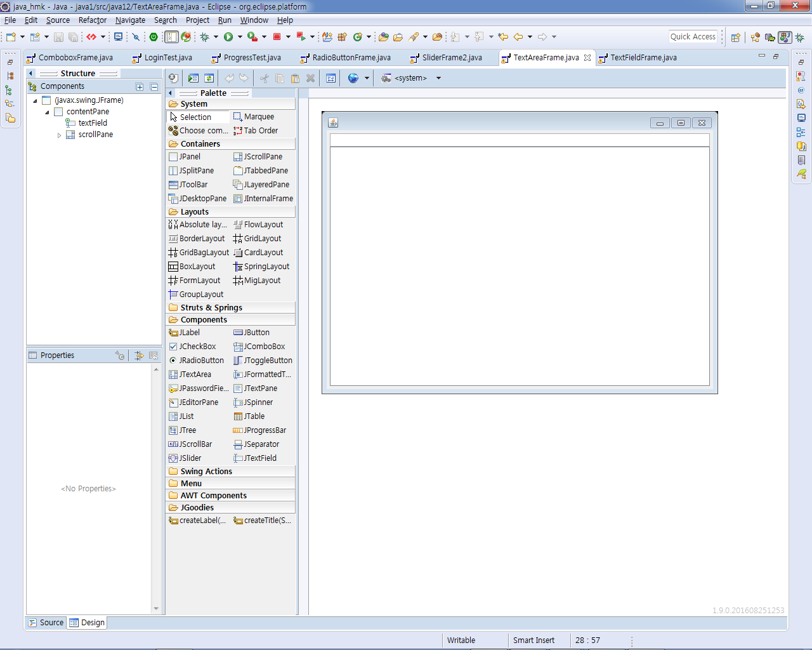
Task: Open the Refactor menu
Action: (93, 20)
